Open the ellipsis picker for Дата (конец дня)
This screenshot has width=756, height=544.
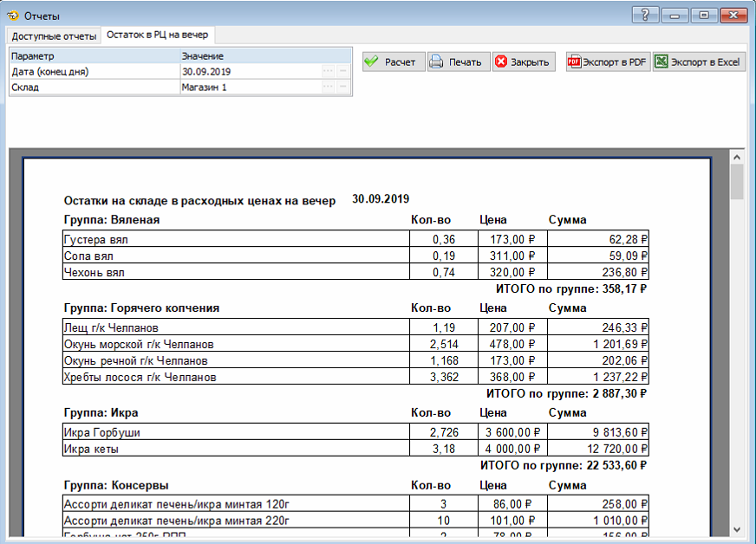(328, 72)
